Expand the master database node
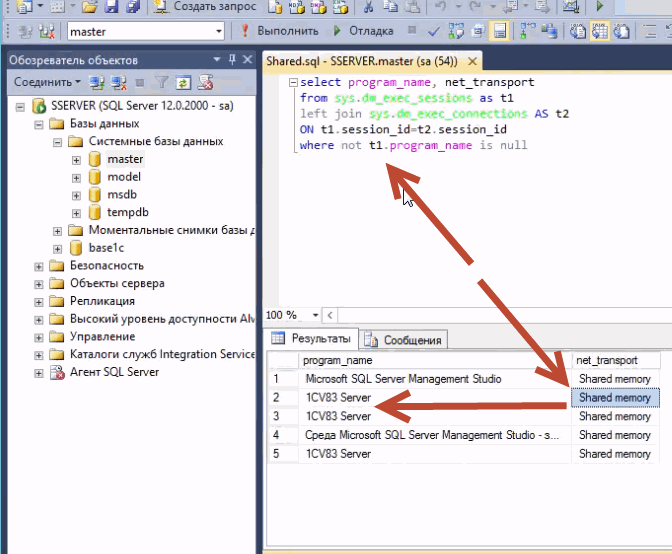The image size is (672, 554). point(77,160)
